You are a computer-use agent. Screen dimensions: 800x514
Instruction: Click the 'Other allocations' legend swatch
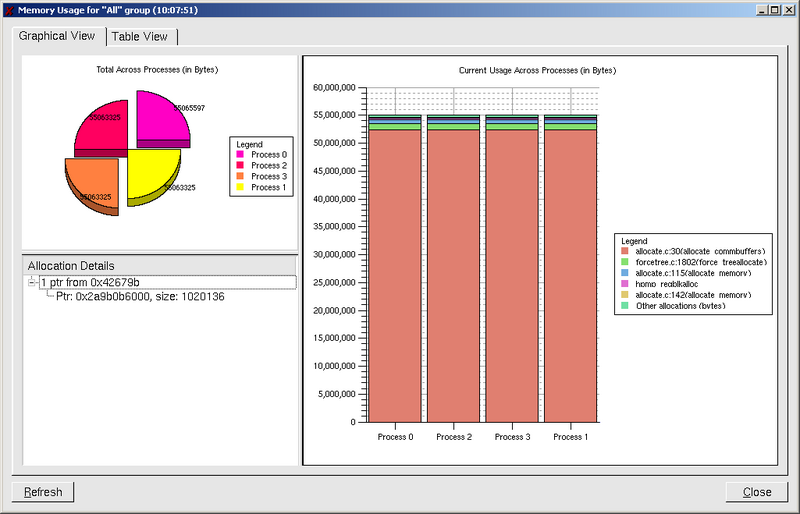(x=626, y=305)
